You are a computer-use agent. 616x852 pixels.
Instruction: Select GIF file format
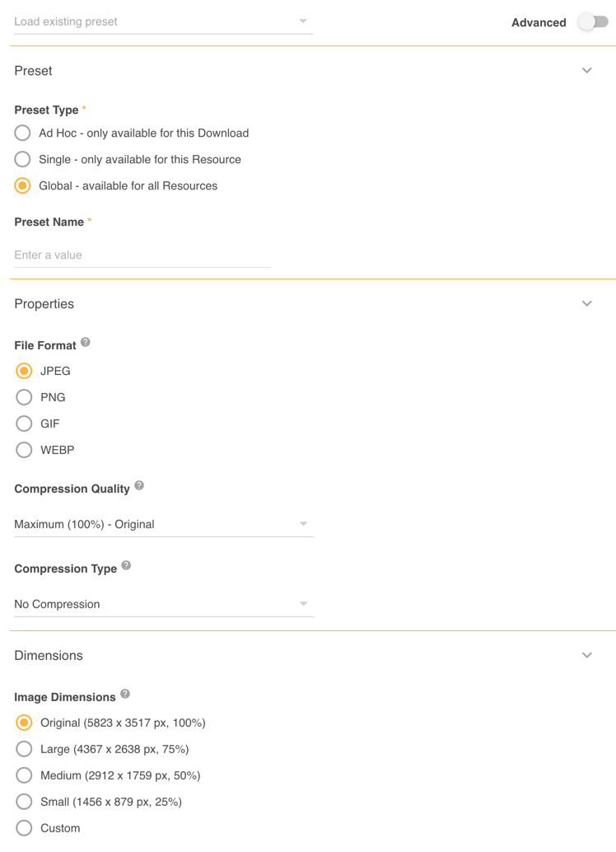pyautogui.click(x=25, y=424)
